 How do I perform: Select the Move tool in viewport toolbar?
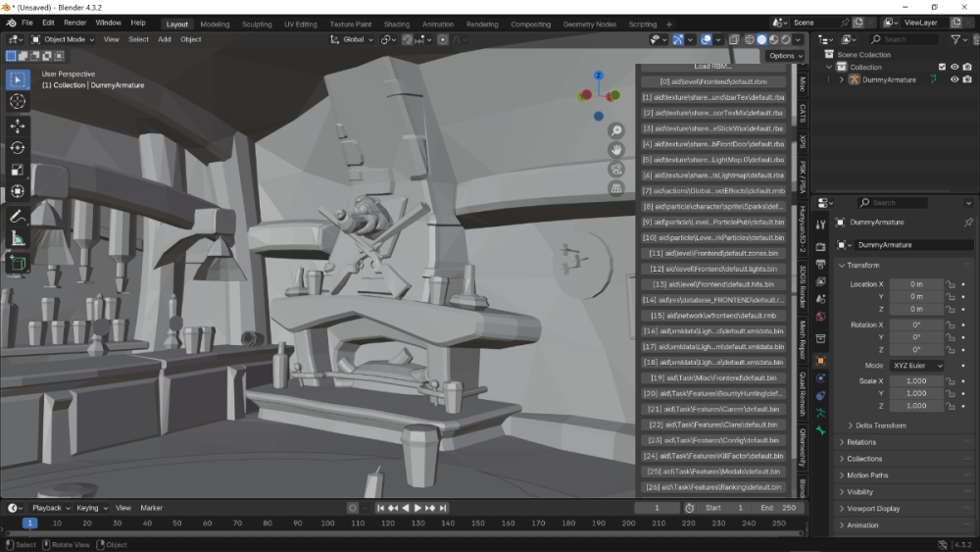(18, 125)
